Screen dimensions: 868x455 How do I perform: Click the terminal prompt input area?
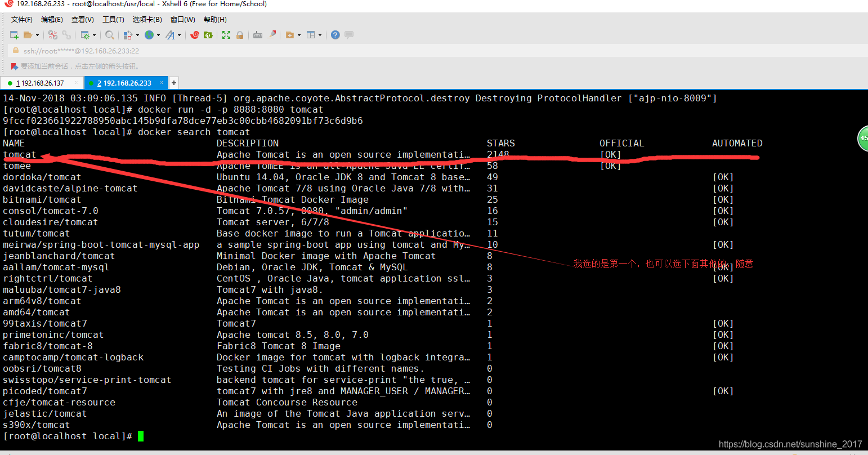tap(141, 436)
